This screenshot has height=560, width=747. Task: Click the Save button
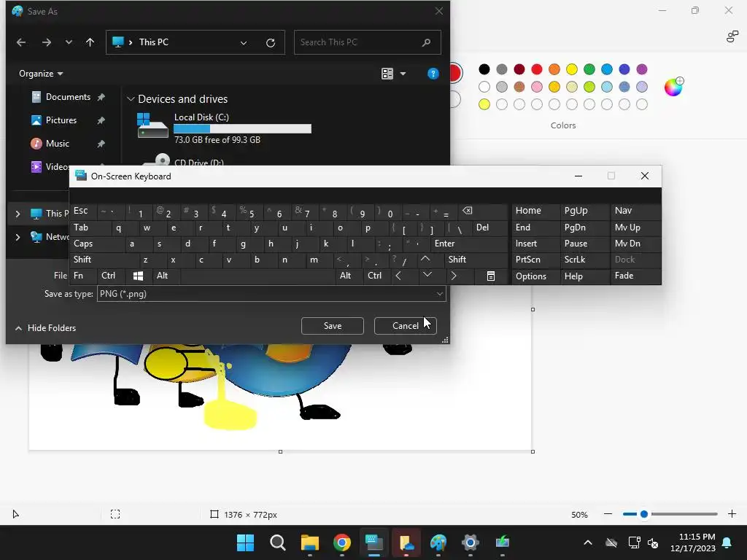coord(333,326)
